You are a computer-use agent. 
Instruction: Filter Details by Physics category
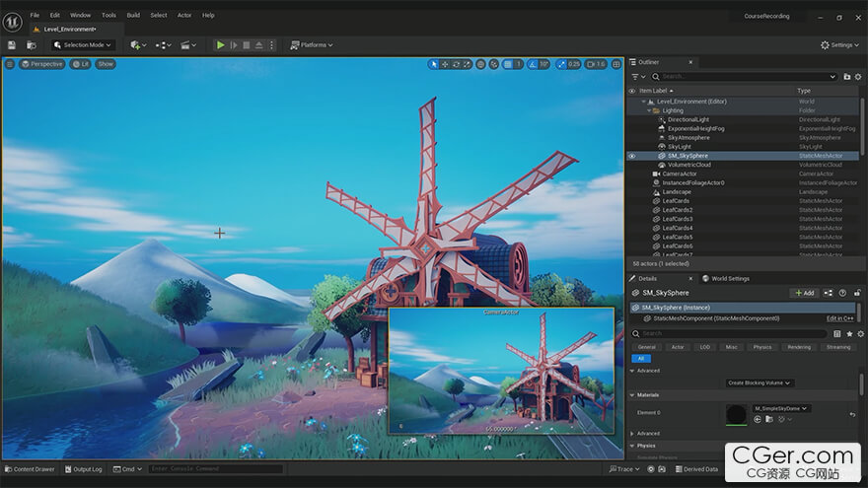(x=761, y=347)
